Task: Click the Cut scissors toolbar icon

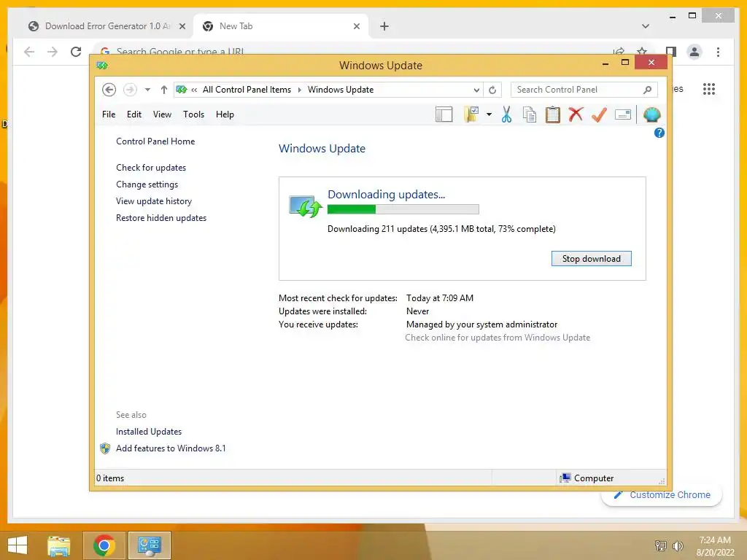Action: [506, 114]
